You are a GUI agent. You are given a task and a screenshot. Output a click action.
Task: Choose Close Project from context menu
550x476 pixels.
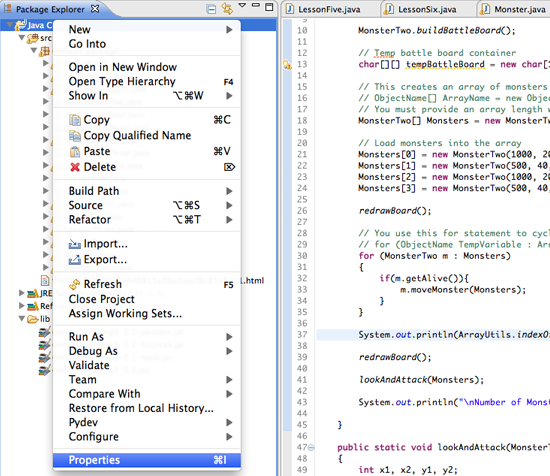102,299
